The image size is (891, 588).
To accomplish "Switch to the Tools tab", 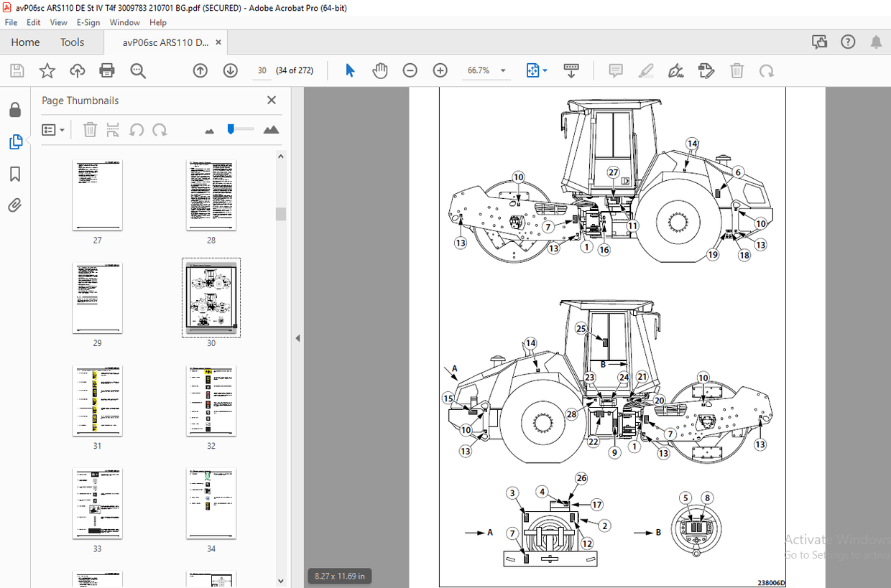I will [72, 42].
